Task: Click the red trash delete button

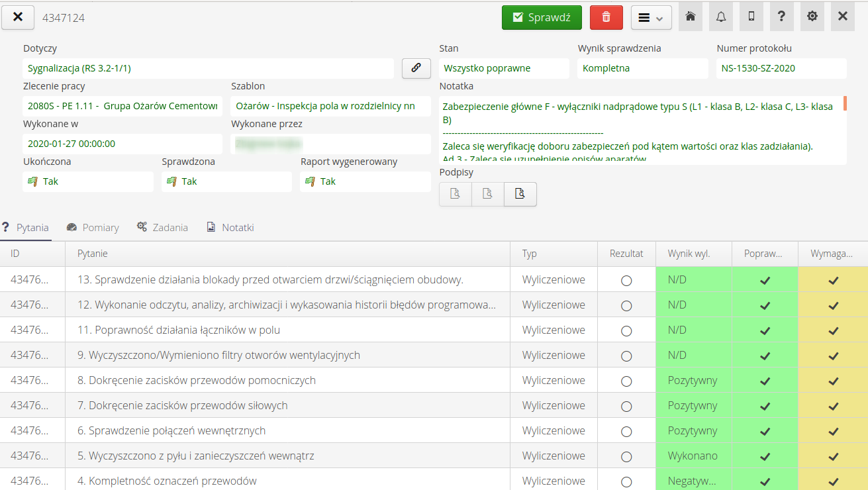Action: tap(606, 17)
